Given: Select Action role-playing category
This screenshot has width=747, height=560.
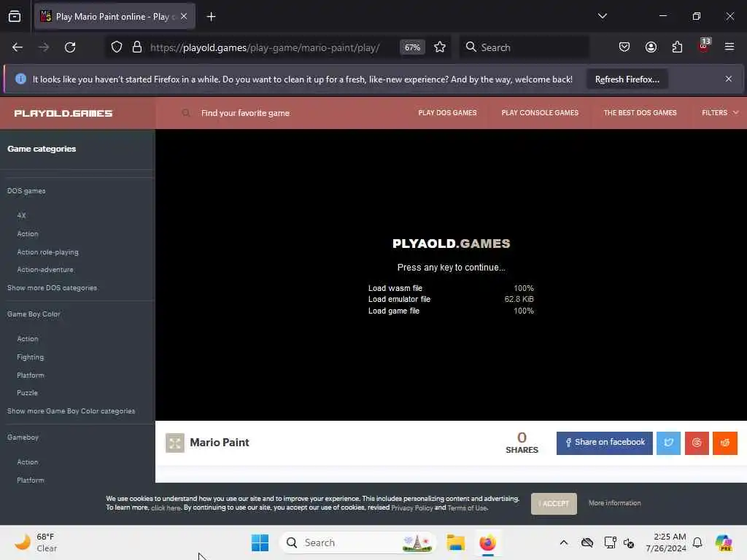Looking at the screenshot, I should [47, 252].
